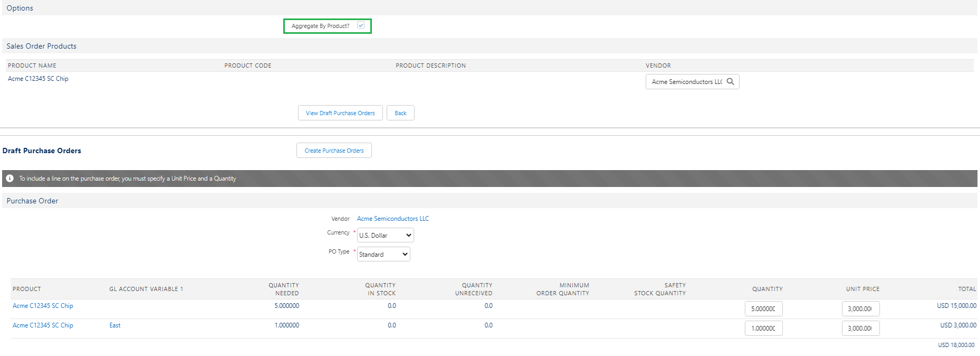Open the Acme Semiconductors LLC vendor link
Screen dimensions: 980x356
(393, 219)
